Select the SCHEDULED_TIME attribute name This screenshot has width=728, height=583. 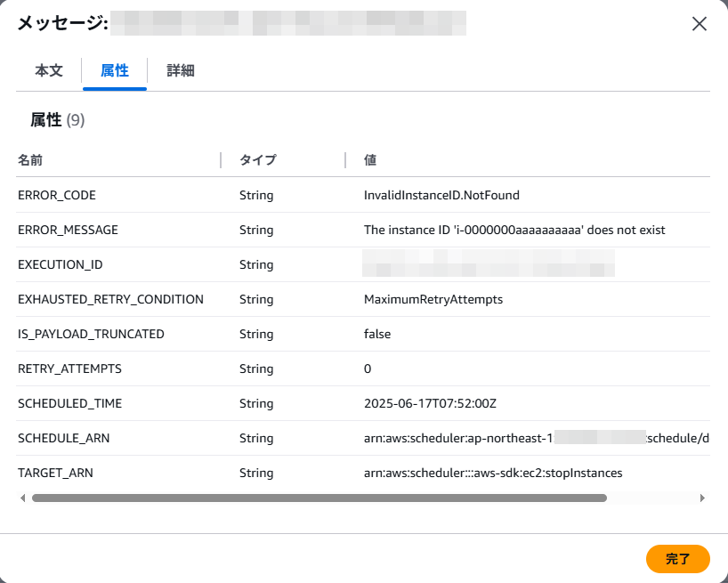(x=69, y=403)
